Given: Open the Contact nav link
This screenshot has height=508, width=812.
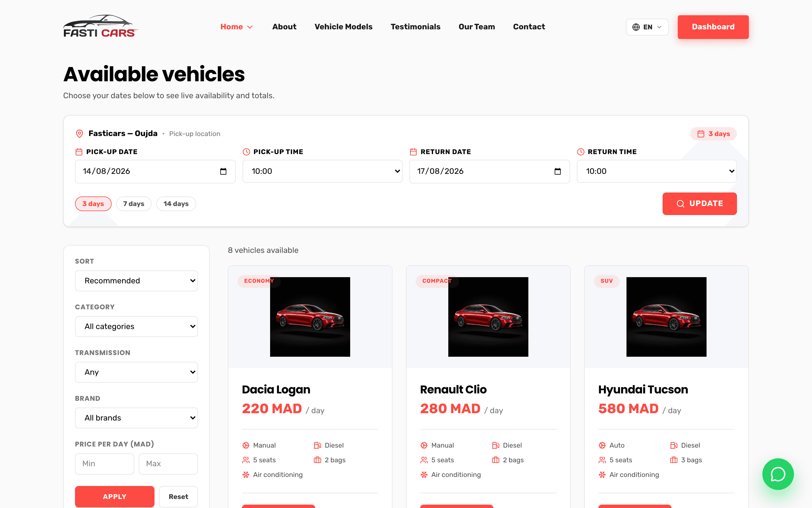Looking at the screenshot, I should coord(529,27).
